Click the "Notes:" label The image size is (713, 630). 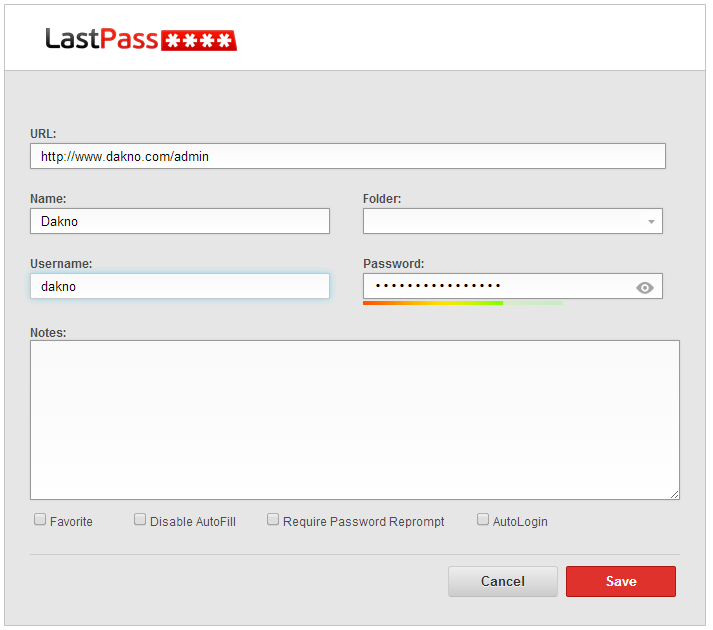coord(48,333)
